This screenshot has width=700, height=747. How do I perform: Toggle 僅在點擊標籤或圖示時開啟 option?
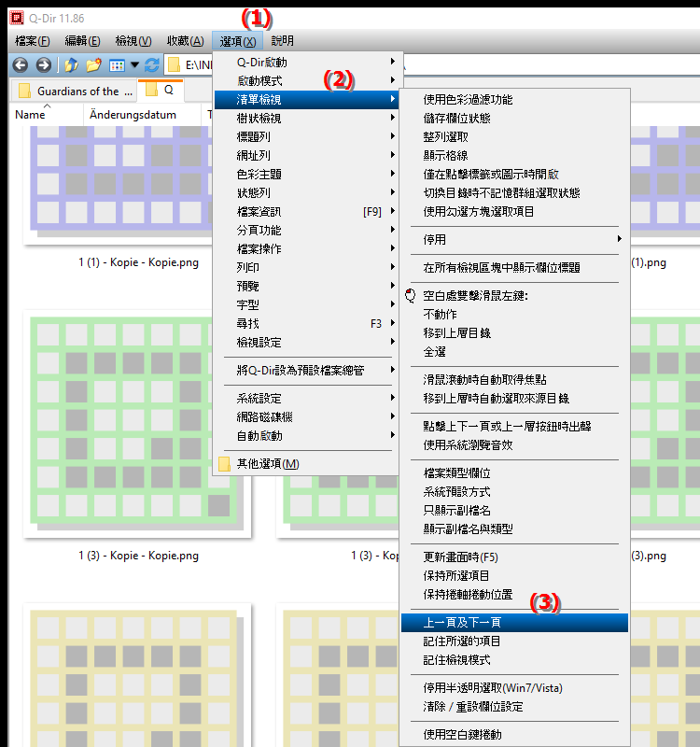515,175
